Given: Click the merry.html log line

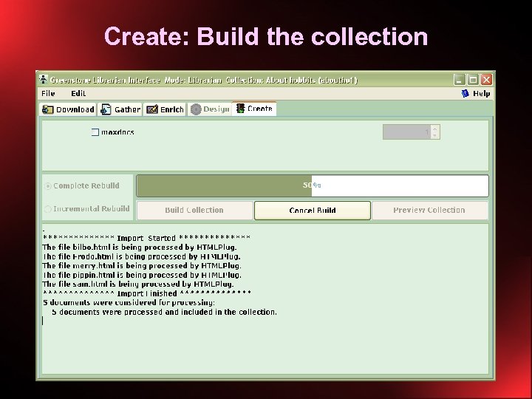Looking at the screenshot, I should (x=142, y=266).
